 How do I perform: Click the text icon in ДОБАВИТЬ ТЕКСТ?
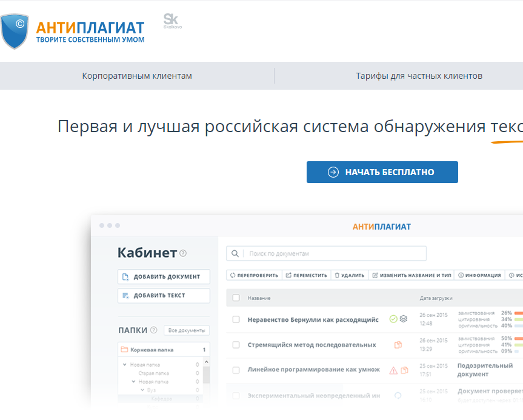pos(125,296)
